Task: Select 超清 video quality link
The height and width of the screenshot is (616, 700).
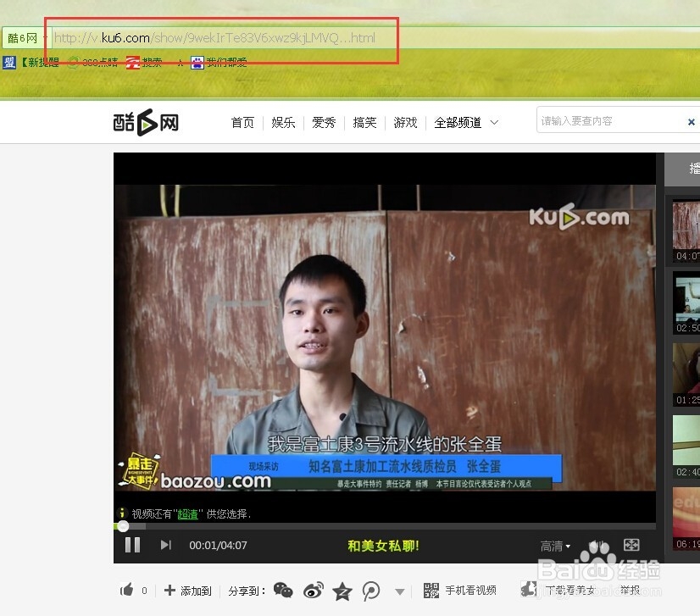Action: pyautogui.click(x=186, y=514)
